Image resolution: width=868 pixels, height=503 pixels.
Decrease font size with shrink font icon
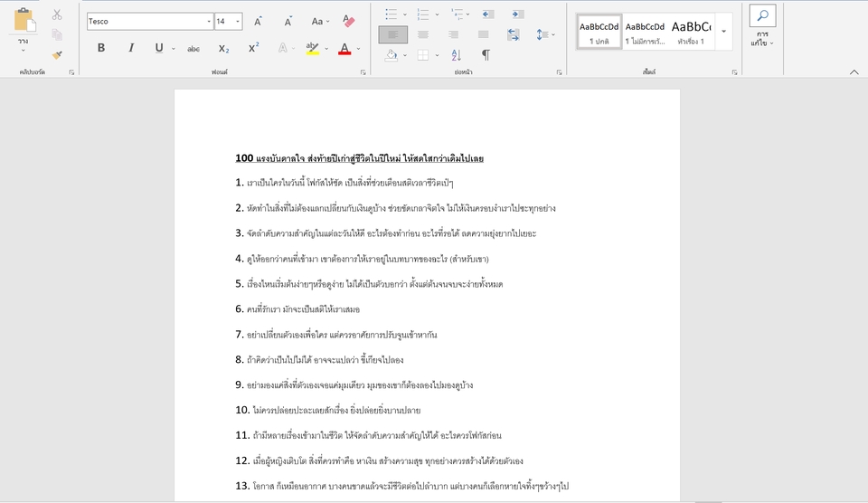pos(288,22)
